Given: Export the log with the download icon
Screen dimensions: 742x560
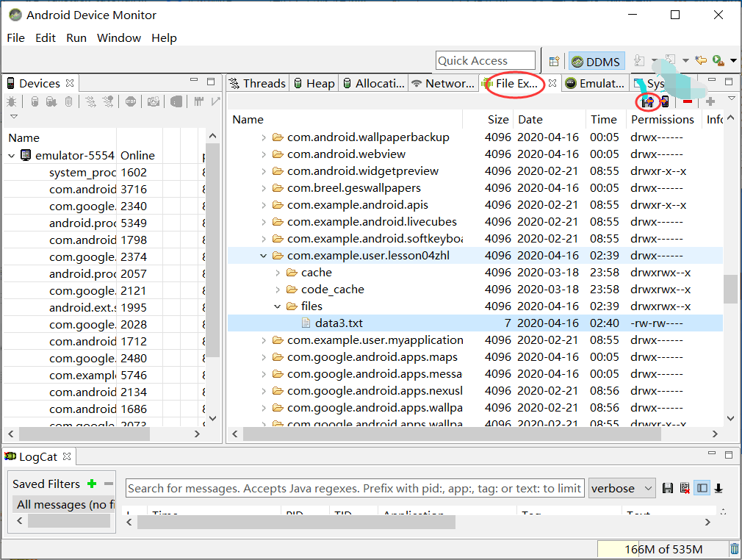Looking at the screenshot, I should point(718,487).
